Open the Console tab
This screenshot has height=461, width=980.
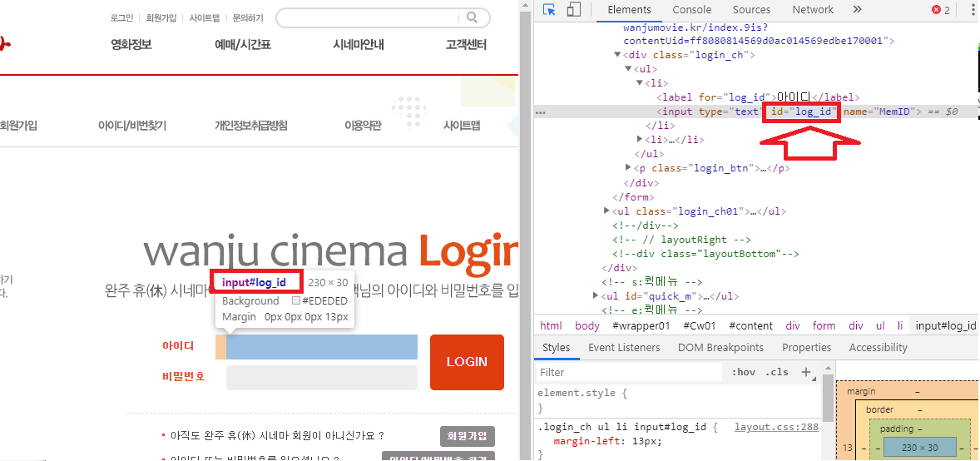pos(692,9)
